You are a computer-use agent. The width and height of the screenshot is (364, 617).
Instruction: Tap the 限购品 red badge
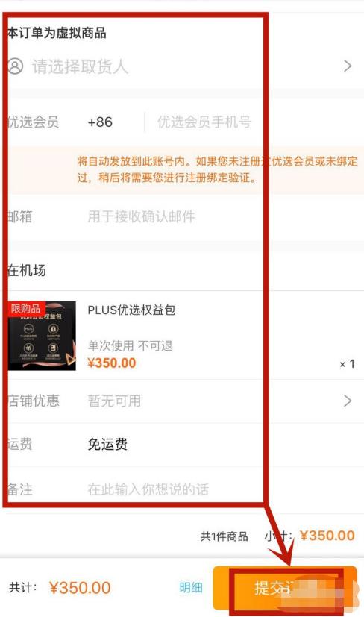[26, 309]
